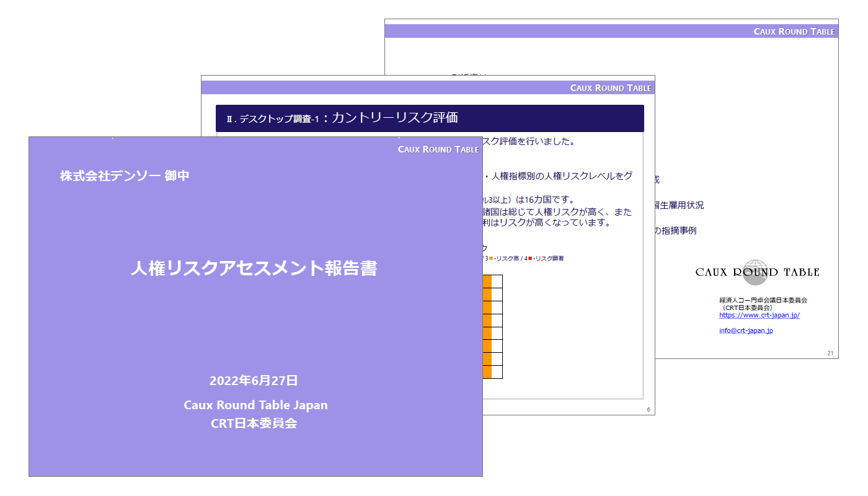Click Caux Round Table header on back slide
This screenshot has width=868, height=496.
coord(794,32)
